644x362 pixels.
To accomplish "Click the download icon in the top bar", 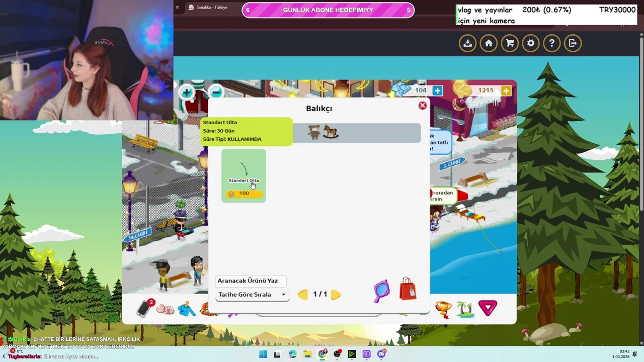I will tap(468, 43).
